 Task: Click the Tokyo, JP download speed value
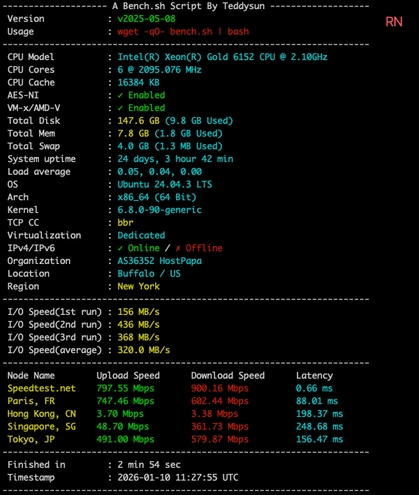point(220,439)
